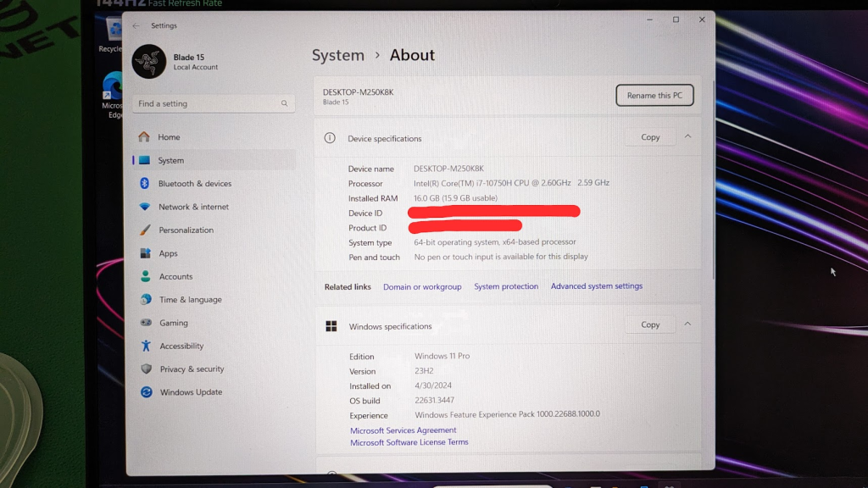
Task: Open Windows Update sync icon
Action: pos(146,391)
